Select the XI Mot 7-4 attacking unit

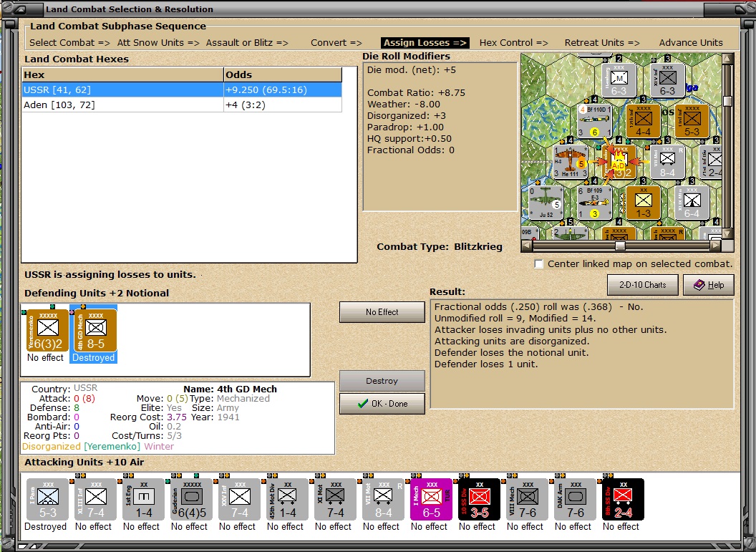coord(335,499)
